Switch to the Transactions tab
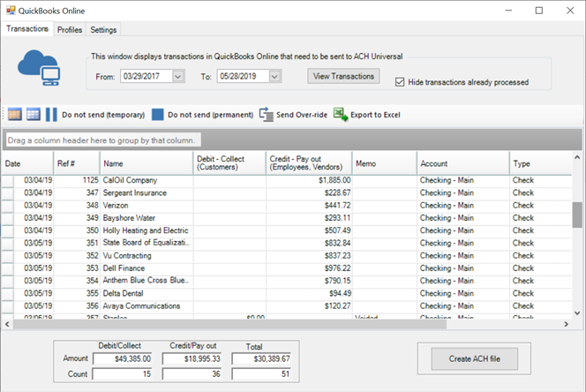586x392 pixels. [27, 29]
